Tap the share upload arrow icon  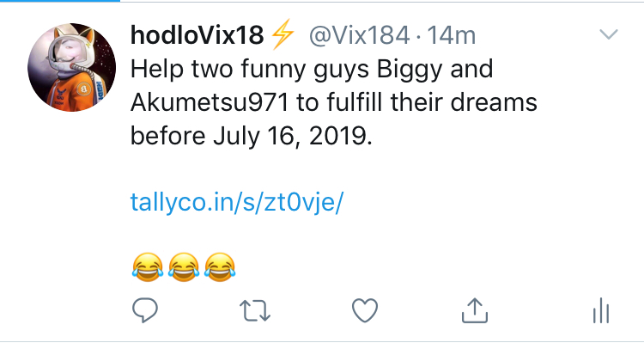click(475, 310)
